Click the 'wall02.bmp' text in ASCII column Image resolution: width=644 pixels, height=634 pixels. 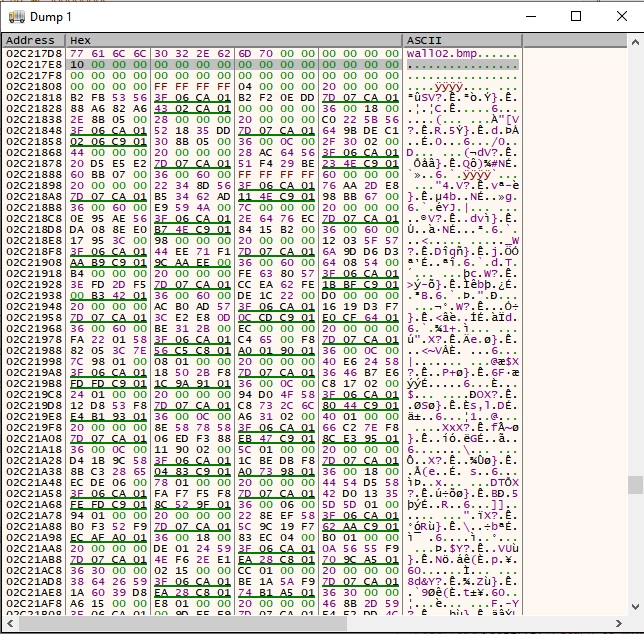(x=435, y=53)
